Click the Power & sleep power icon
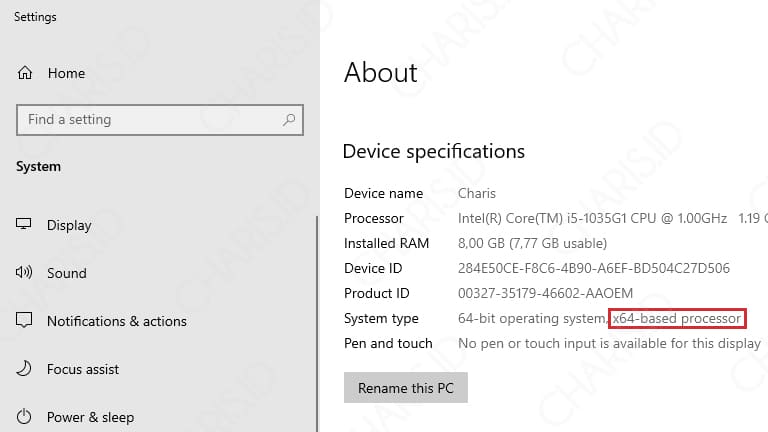Viewport: 768px width, 432px height. coord(24,417)
